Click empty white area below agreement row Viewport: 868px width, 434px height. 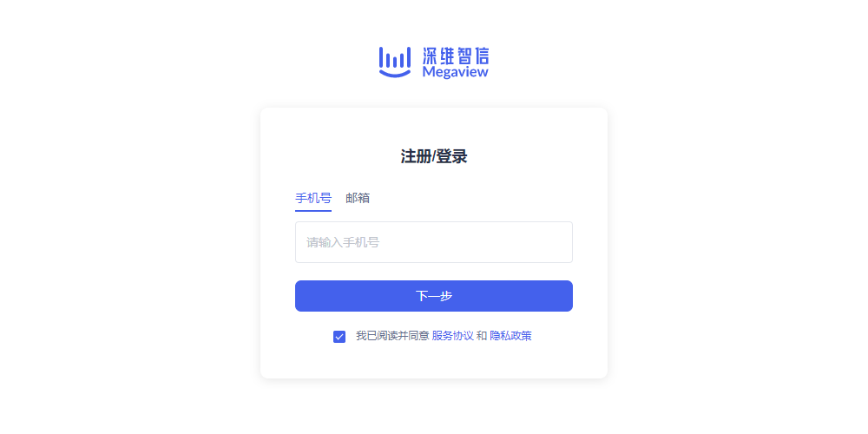[434, 361]
